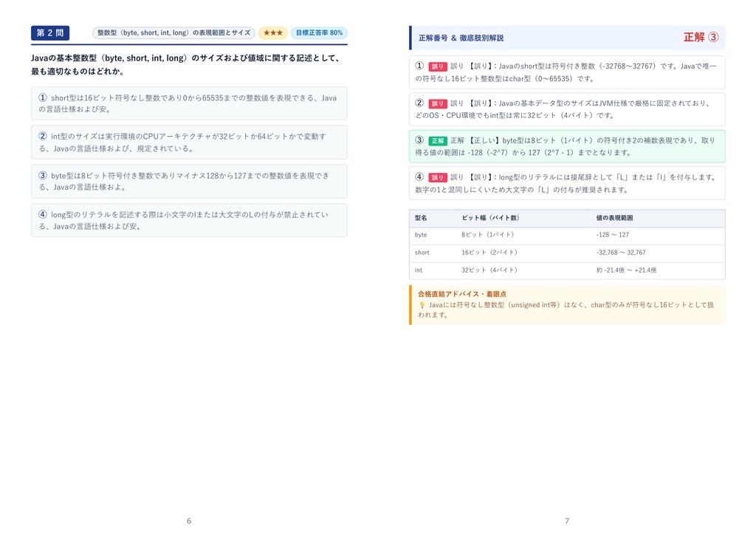This screenshot has height=537, width=756.
Task: Click page number 7
Action: coord(567,521)
